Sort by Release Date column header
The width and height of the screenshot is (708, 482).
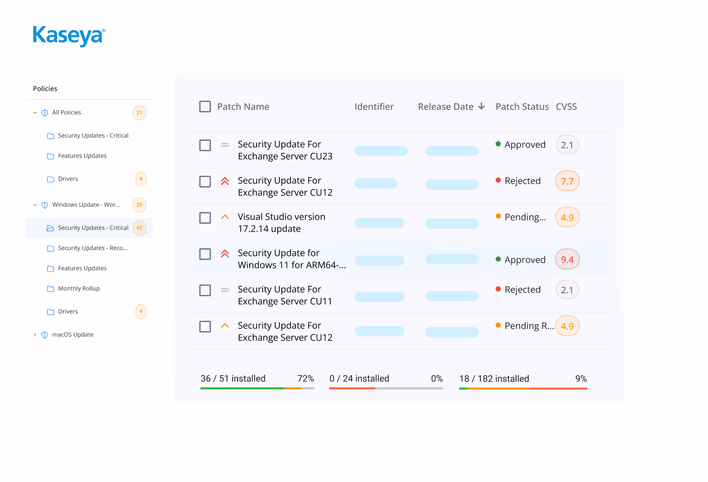(x=446, y=107)
